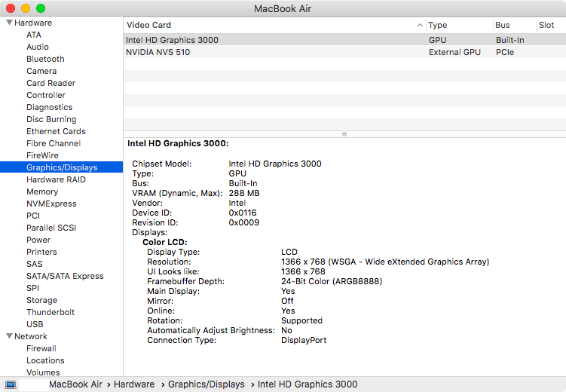
Task: Open Ethernet Cards section
Action: (56, 131)
